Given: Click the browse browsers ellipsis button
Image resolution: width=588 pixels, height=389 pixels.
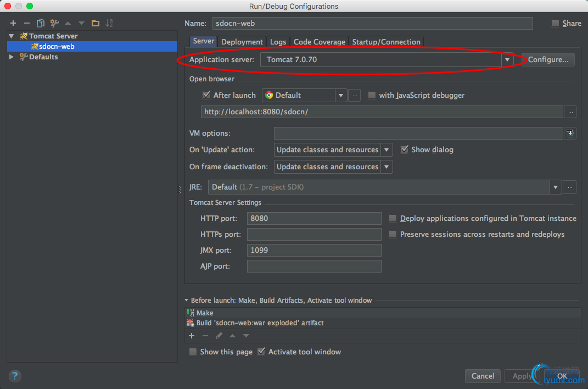Looking at the screenshot, I should tap(354, 95).
